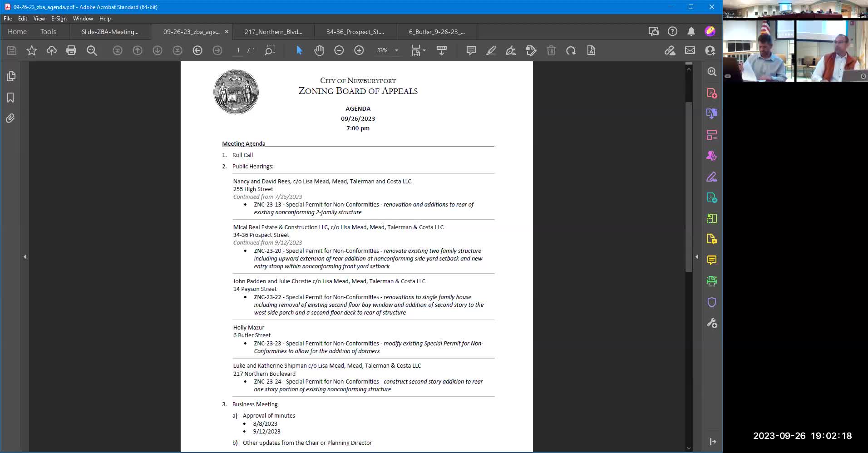Print the agenda document
This screenshot has height=453, width=868.
point(71,50)
